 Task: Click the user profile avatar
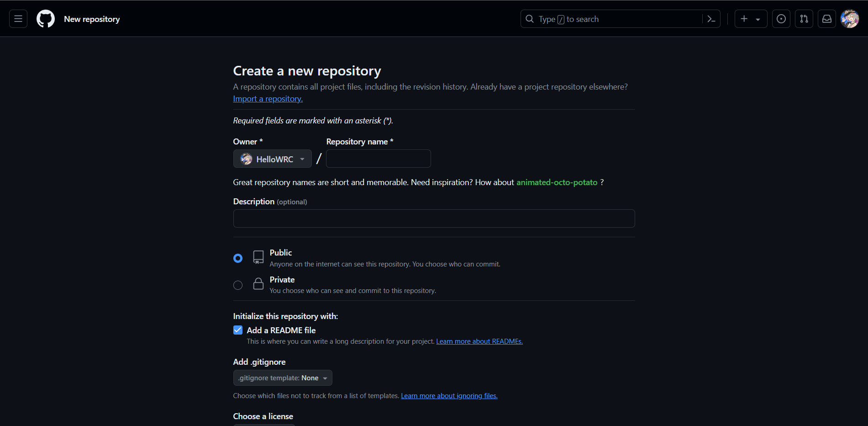point(850,19)
